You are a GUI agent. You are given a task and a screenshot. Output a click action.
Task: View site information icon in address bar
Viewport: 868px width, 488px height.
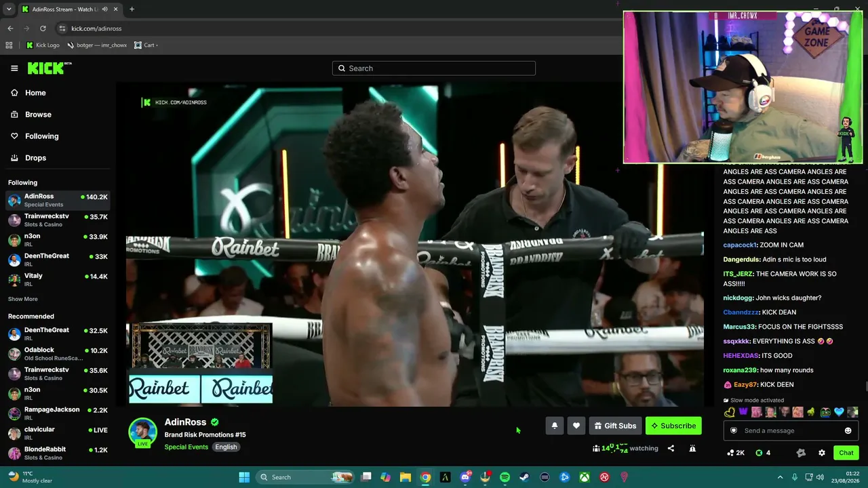pyautogui.click(x=62, y=28)
